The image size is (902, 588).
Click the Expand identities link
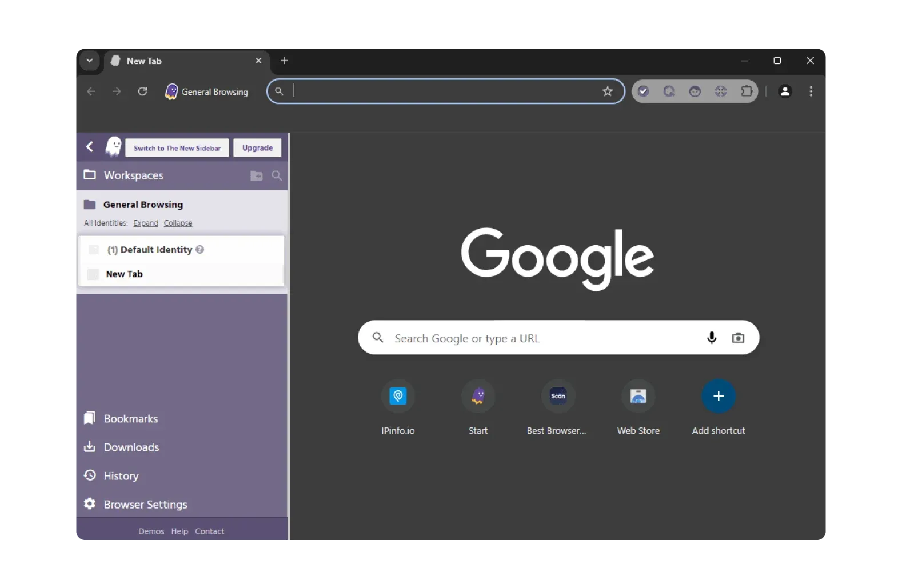click(x=146, y=223)
